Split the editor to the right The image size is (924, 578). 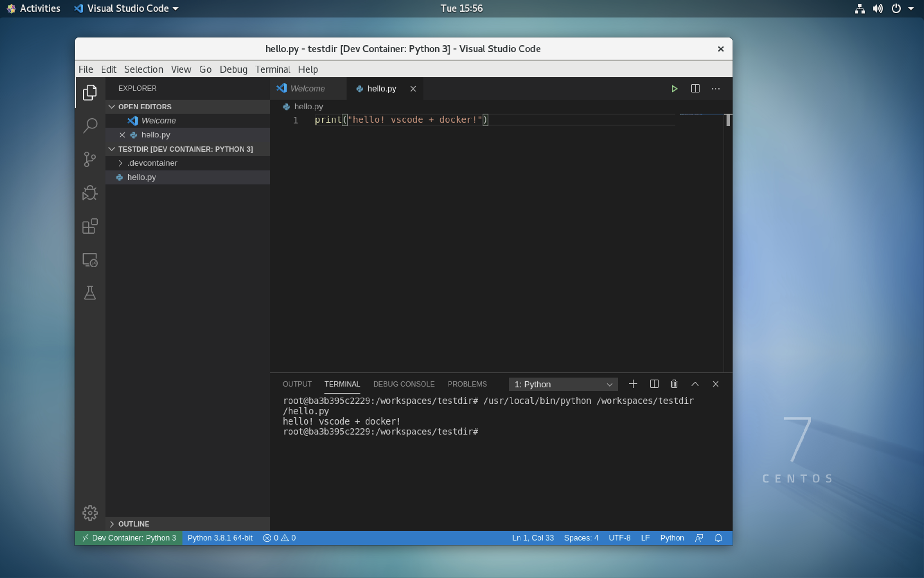click(x=695, y=89)
